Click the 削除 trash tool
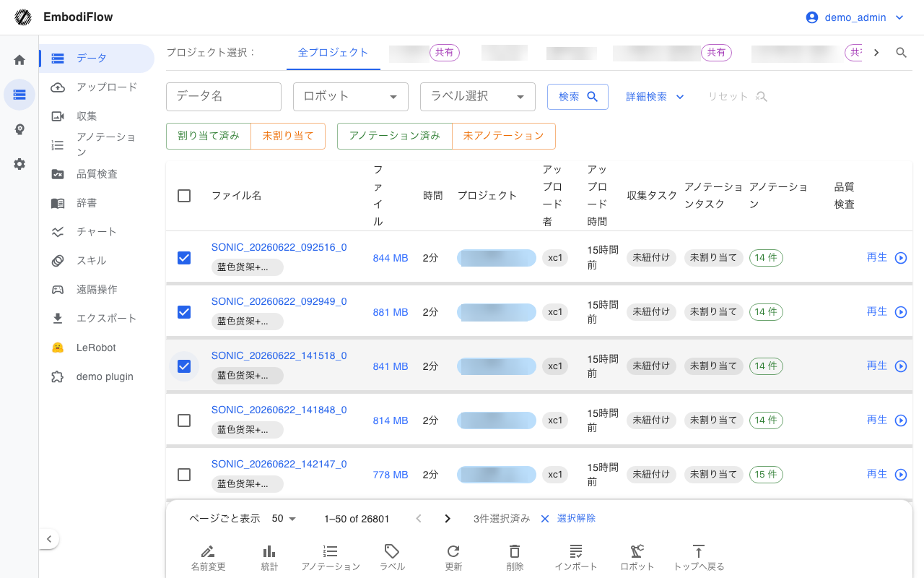The height and width of the screenshot is (578, 924). pyautogui.click(x=515, y=558)
